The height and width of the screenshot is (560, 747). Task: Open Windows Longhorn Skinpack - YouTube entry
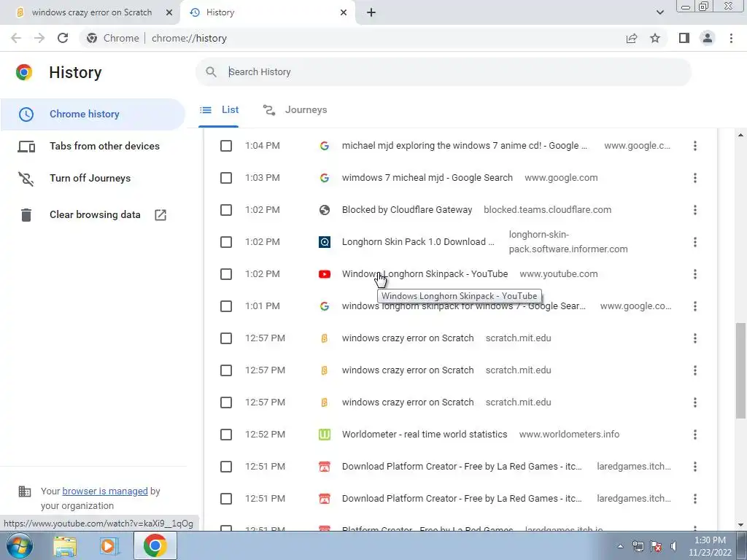[x=425, y=274]
